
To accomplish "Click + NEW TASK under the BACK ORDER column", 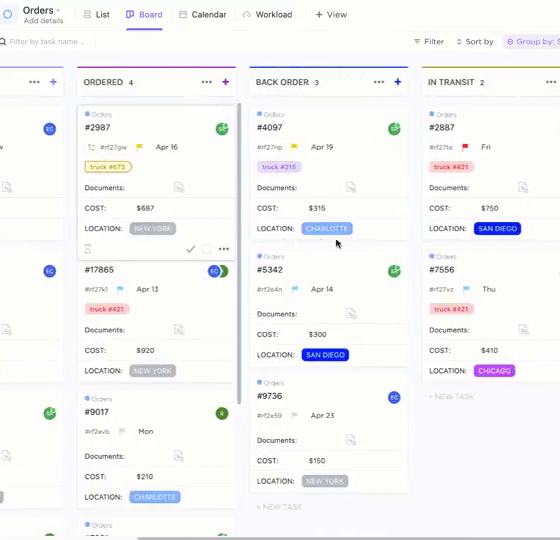I will pos(279,507).
